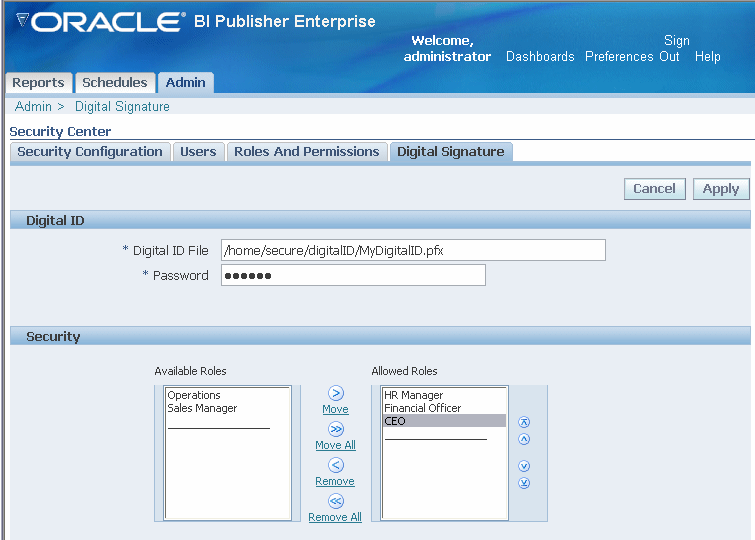755x540 pixels.
Task: Move selected role up one icon
Action: (x=524, y=439)
